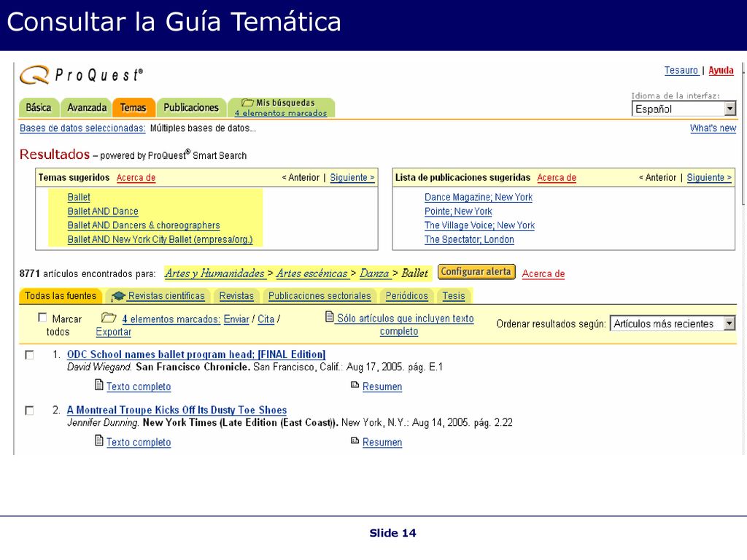This screenshot has height=560, width=747.
Task: Click the Configurar alerta button
Action: [x=476, y=272]
